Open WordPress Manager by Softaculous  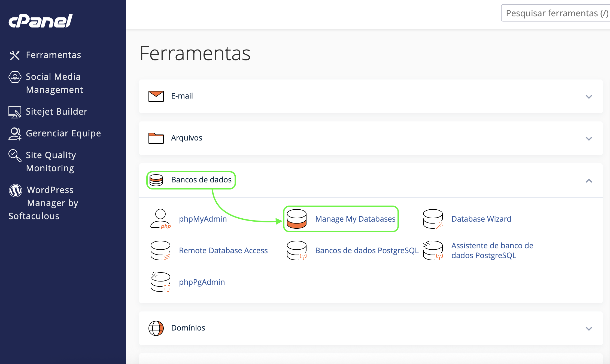tap(44, 203)
